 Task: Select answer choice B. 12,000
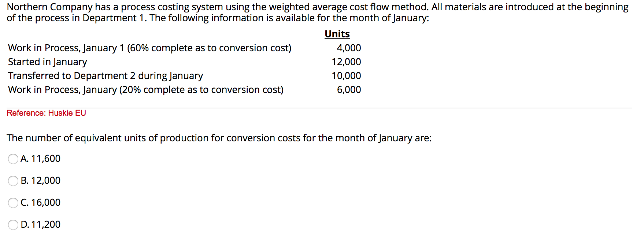13,181
